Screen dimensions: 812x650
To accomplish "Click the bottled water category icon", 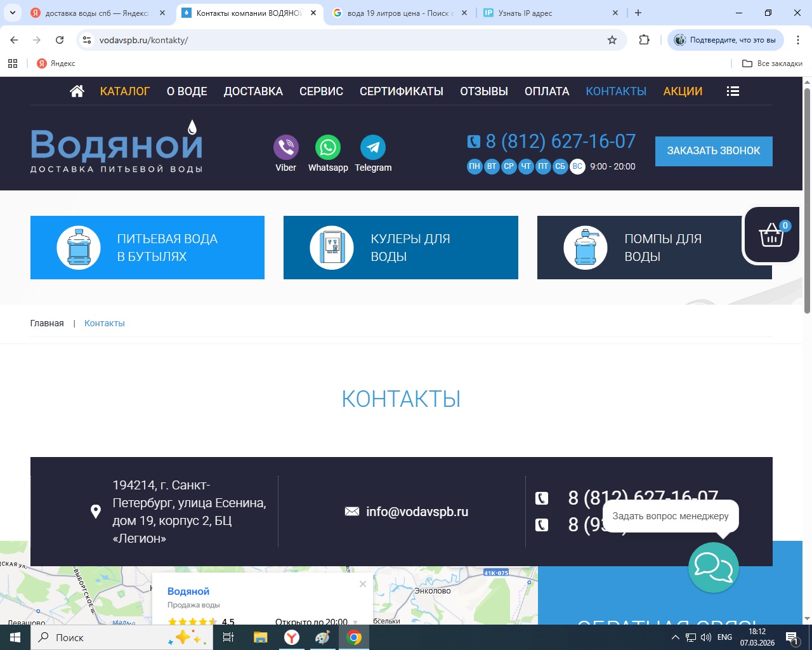I will click(79, 248).
